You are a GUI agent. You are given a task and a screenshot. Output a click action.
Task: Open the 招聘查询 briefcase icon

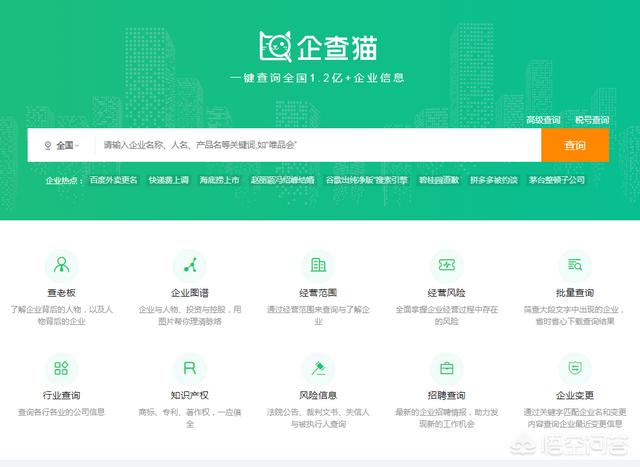(x=447, y=368)
